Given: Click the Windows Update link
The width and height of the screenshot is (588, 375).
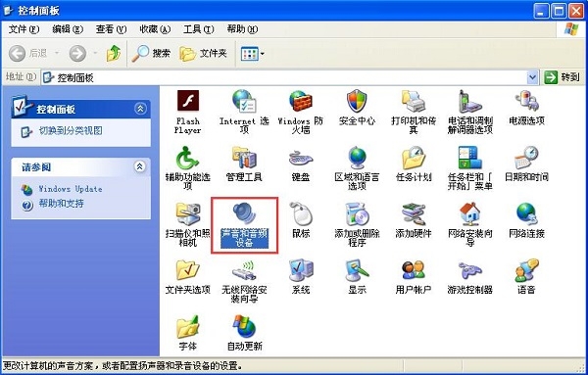Looking at the screenshot, I should [71, 189].
